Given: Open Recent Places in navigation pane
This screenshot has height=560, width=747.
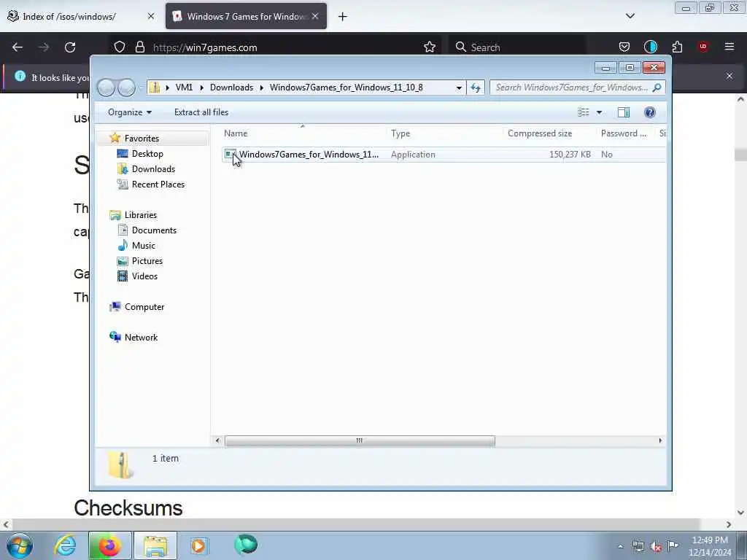Looking at the screenshot, I should coord(151,184).
